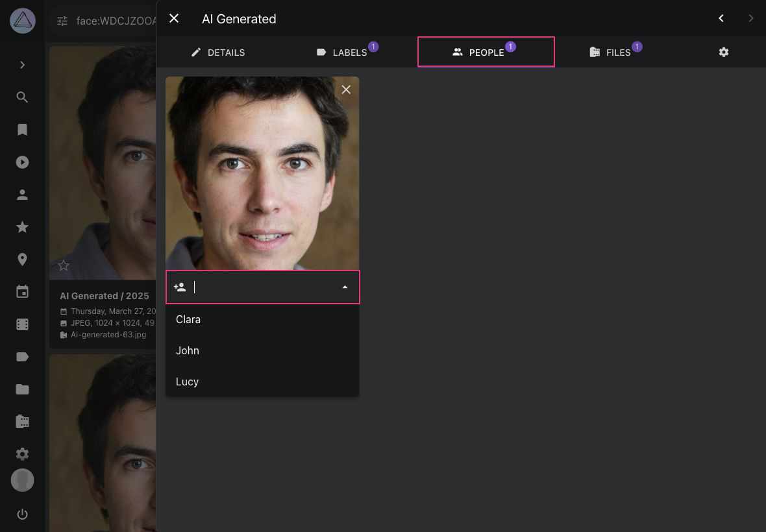Open the People section in sidebar
This screenshot has width=766, height=532.
pyautogui.click(x=22, y=194)
